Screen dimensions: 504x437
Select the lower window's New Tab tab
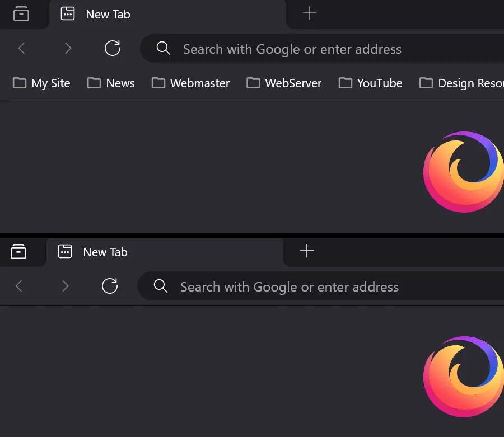105,252
